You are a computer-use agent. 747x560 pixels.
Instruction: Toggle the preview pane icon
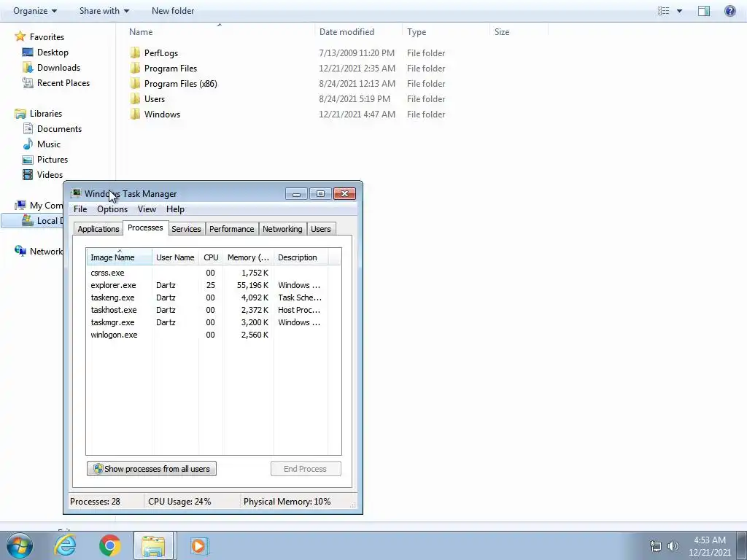tap(704, 10)
